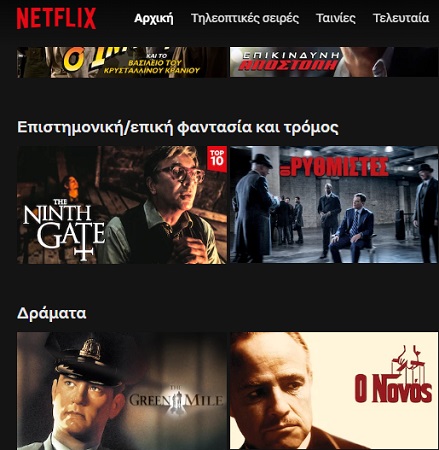The height and width of the screenshot is (450, 439).
Task: Open the Αρχική home tab
Action: coord(154,18)
